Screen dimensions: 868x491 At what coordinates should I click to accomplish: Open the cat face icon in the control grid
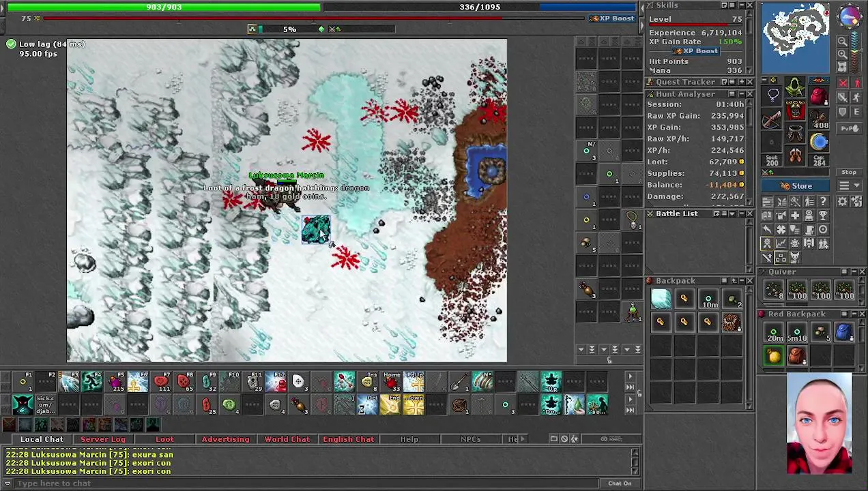point(795,257)
